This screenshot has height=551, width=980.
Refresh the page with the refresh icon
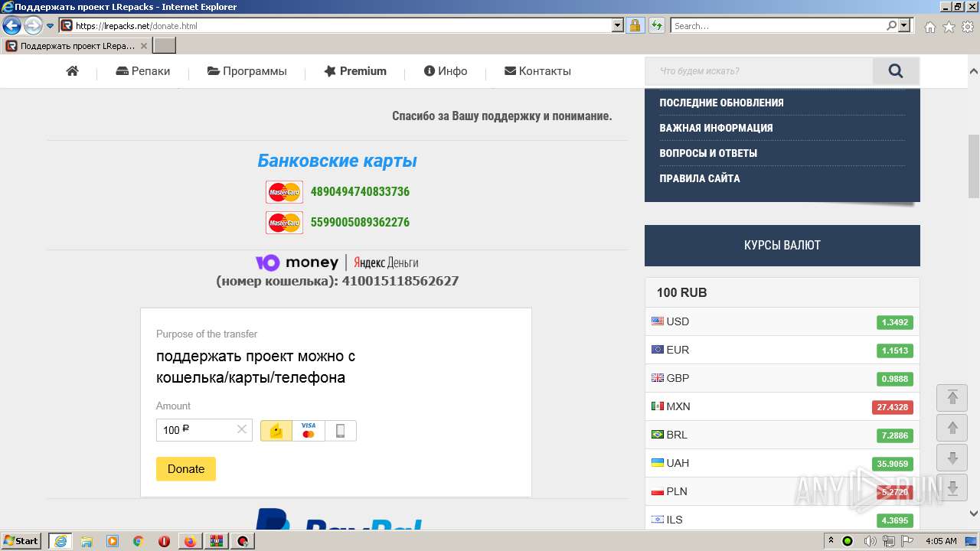(656, 26)
